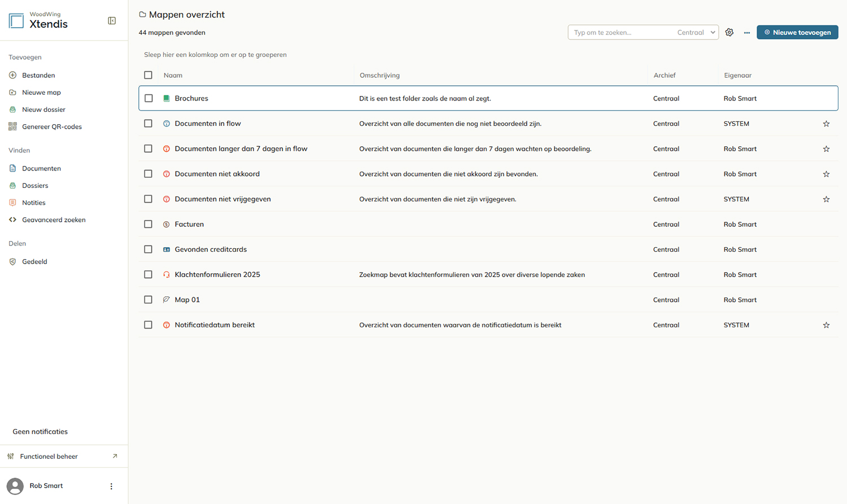The height and width of the screenshot is (504, 847).
Task: Check the Map 01 row checkbox
Action: point(148,300)
